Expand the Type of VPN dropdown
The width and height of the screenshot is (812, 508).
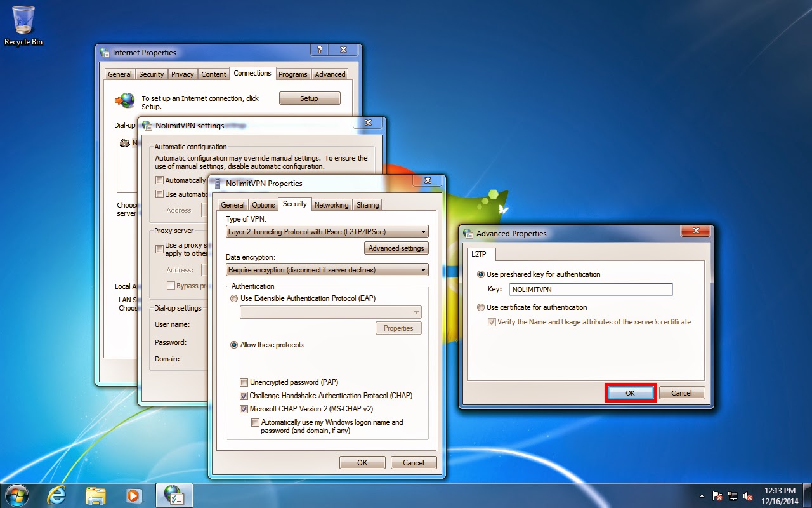[x=327, y=232]
